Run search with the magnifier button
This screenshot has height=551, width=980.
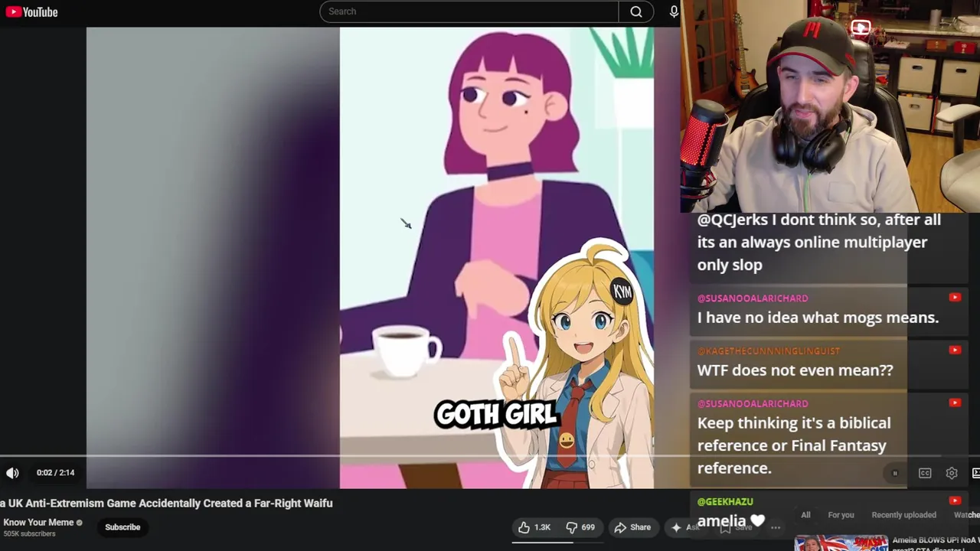coord(636,11)
